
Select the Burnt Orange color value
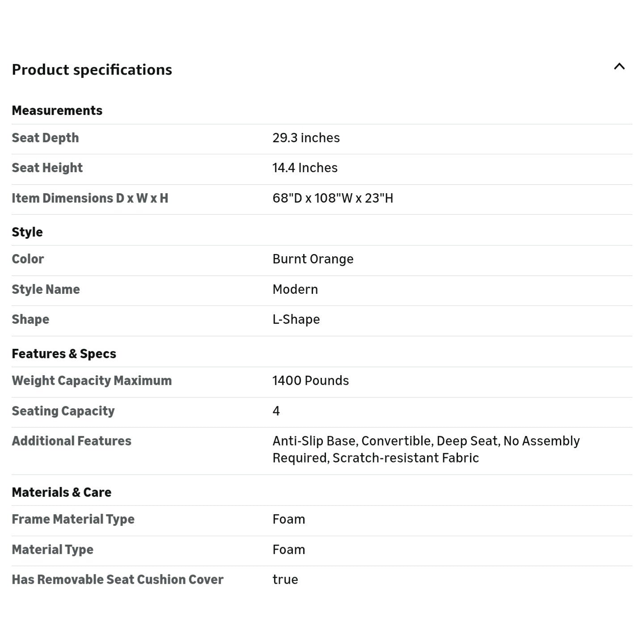click(313, 259)
